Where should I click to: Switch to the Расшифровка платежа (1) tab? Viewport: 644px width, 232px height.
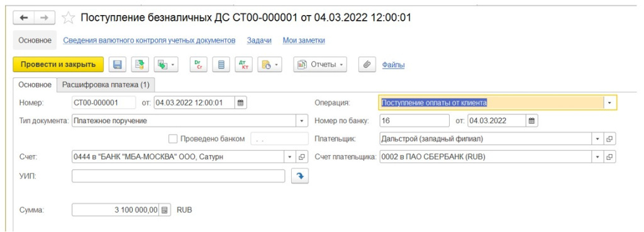coord(106,85)
